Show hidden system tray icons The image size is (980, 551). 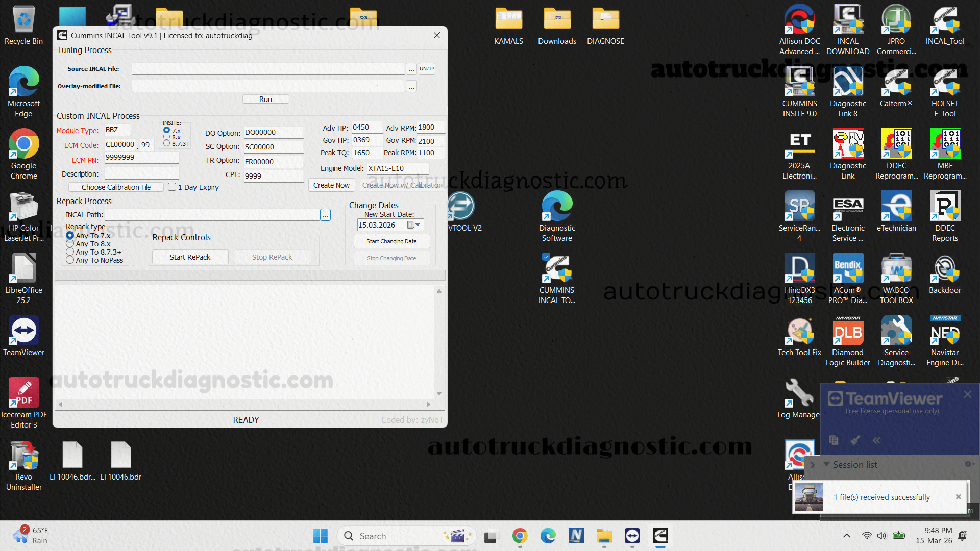click(846, 536)
